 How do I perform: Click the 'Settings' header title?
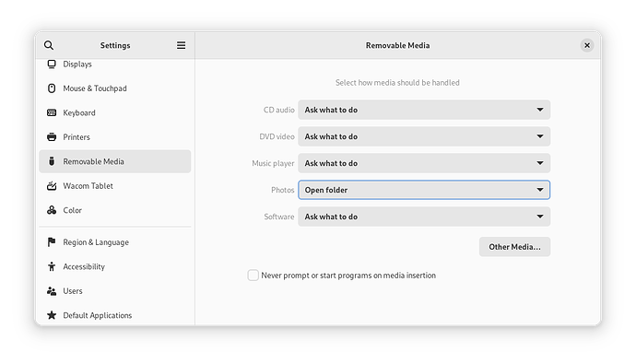pyautogui.click(x=115, y=45)
